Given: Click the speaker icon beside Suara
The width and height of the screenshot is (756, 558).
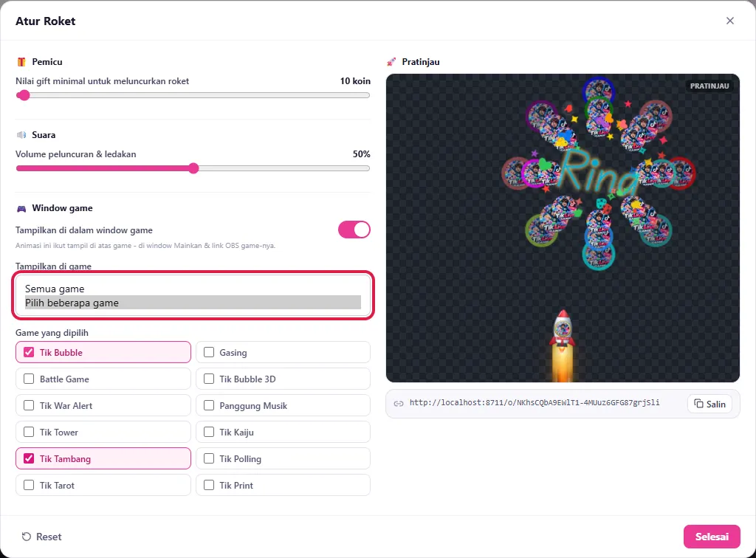Looking at the screenshot, I should click(x=21, y=135).
